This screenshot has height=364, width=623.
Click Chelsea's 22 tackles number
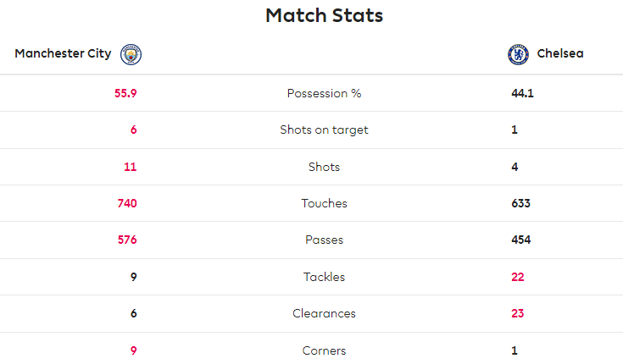point(518,277)
